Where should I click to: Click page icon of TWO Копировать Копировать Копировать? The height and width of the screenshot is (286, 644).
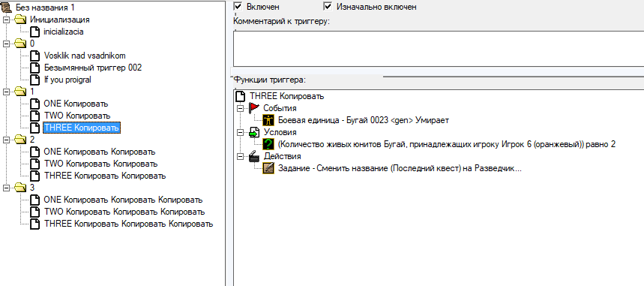36,212
